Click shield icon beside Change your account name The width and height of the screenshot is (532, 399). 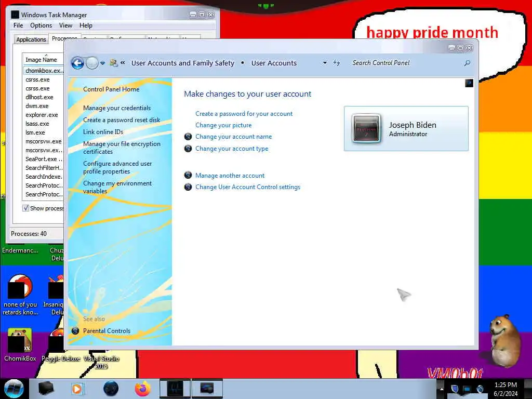click(188, 137)
